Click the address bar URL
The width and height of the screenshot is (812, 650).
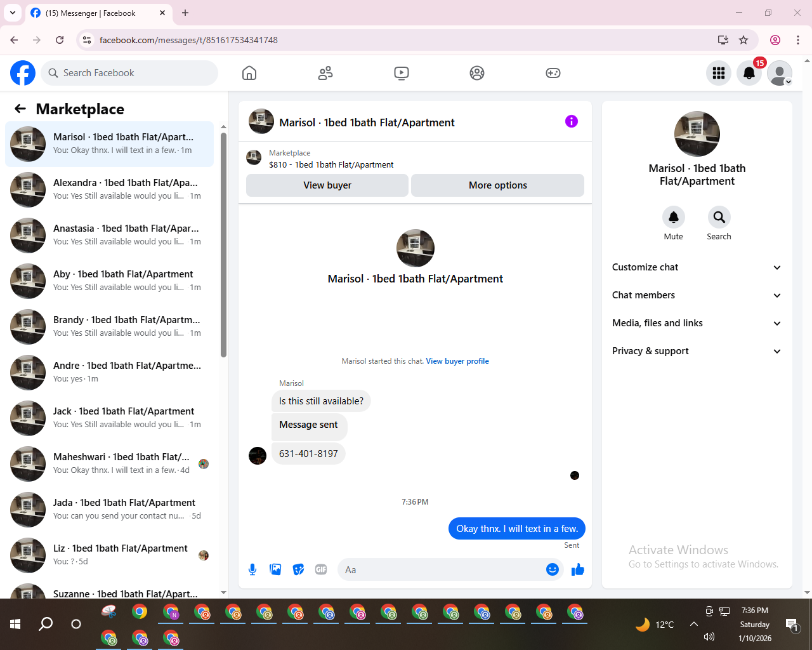coord(188,40)
